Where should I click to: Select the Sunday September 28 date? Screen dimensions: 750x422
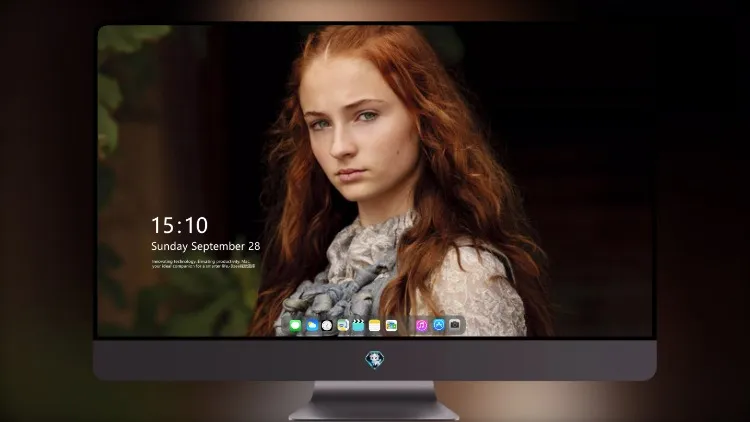[206, 246]
